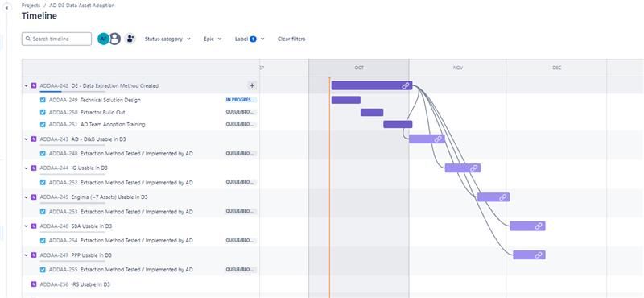The image size is (644, 298).
Task: Click QUEUE/BLO status on ADDAA-248
Action: point(241,153)
